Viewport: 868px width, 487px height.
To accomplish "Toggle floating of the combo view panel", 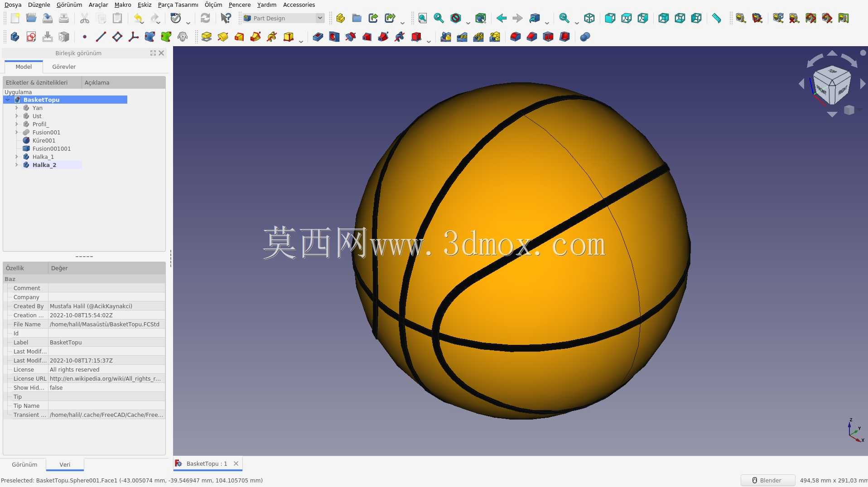I will (x=153, y=53).
